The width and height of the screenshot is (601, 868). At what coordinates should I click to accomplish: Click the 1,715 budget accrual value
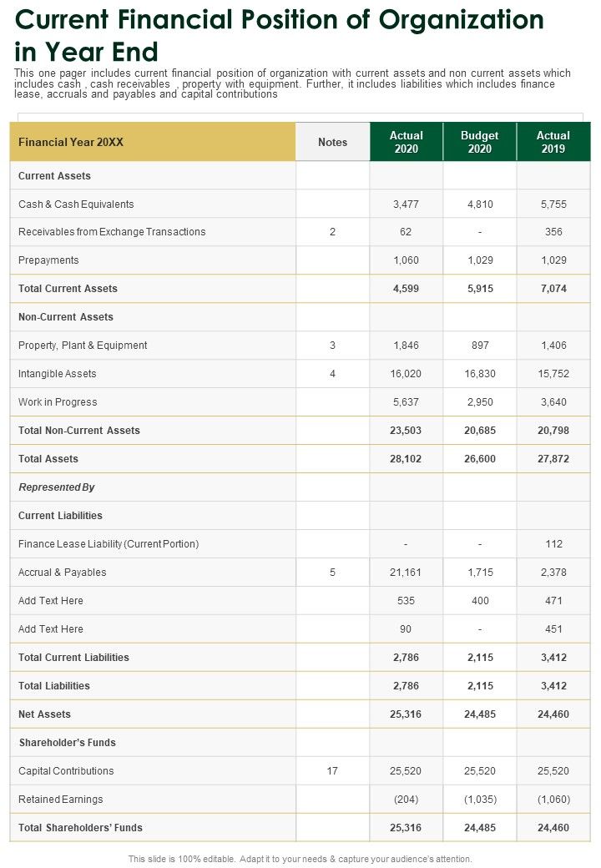[480, 573]
